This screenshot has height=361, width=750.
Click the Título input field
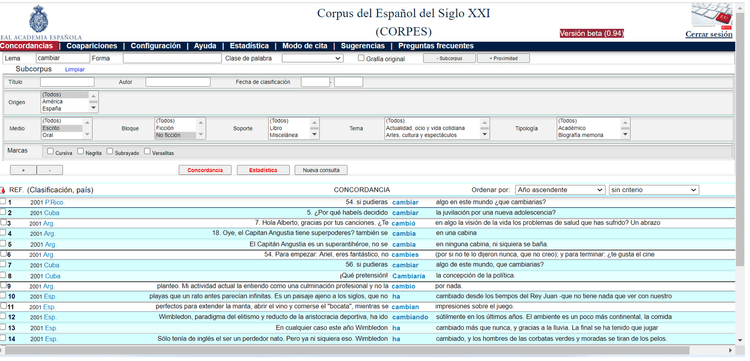[67, 82]
